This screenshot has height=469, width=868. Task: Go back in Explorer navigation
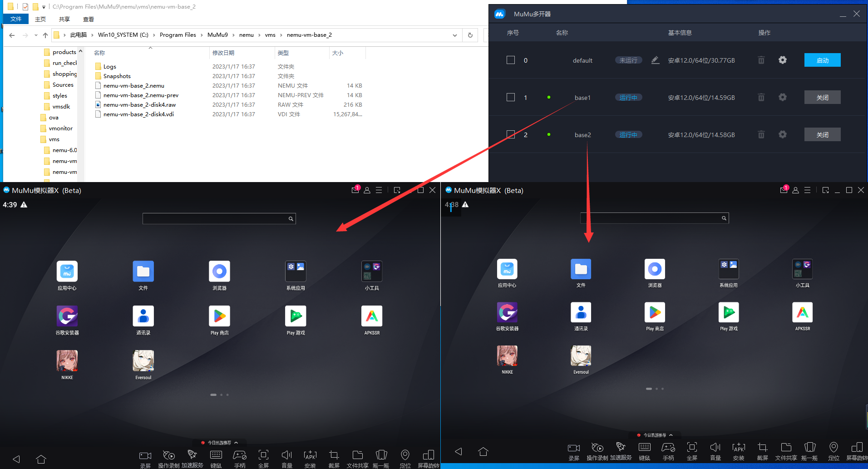[12, 35]
